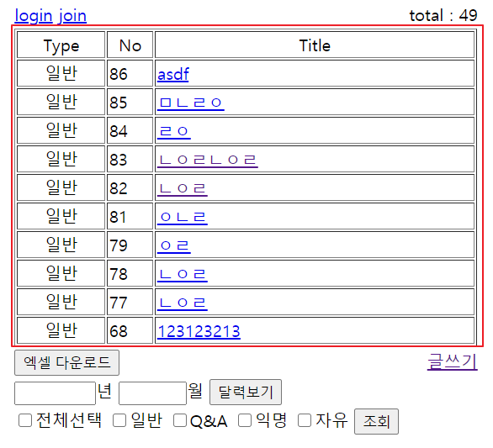Select the cell with number 68

click(130, 330)
